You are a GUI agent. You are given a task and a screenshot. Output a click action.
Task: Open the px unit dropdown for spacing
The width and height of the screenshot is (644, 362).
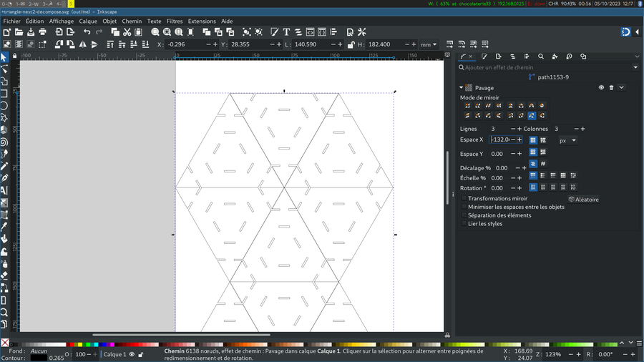click(567, 140)
